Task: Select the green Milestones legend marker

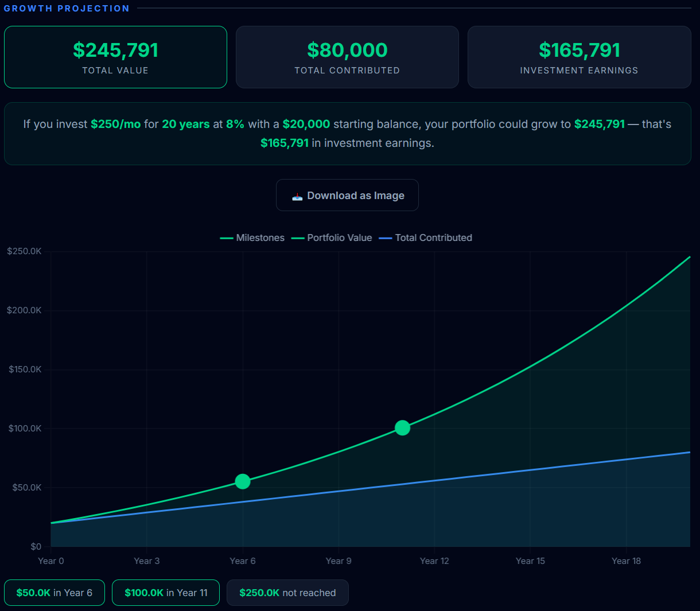Action: (225, 238)
